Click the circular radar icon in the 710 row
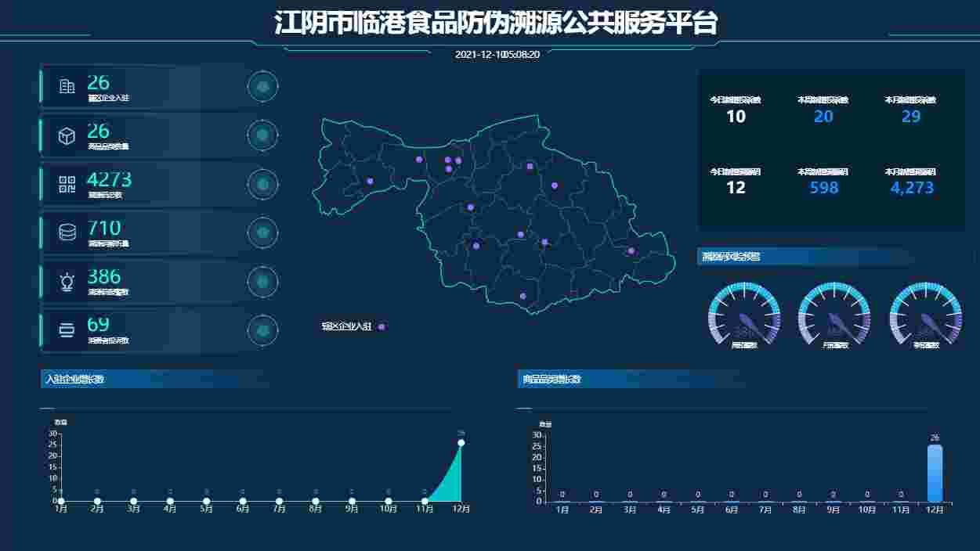 click(262, 232)
